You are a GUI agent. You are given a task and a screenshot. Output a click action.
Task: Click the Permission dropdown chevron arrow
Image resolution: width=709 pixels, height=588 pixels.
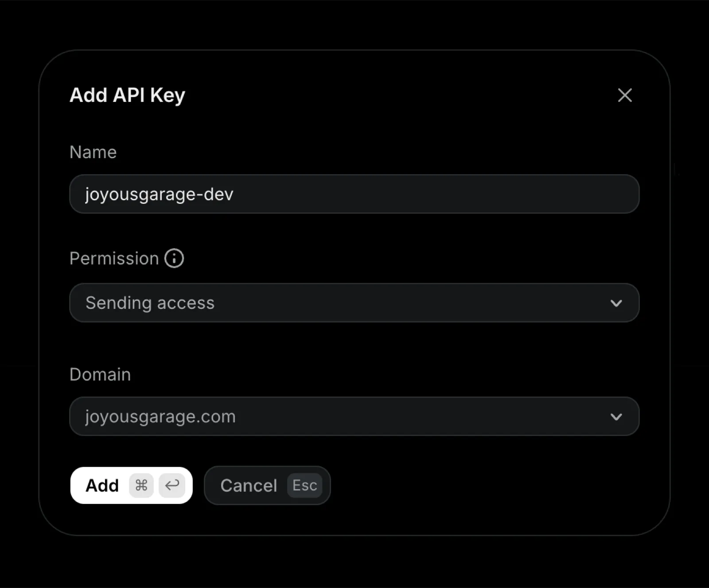coord(616,303)
